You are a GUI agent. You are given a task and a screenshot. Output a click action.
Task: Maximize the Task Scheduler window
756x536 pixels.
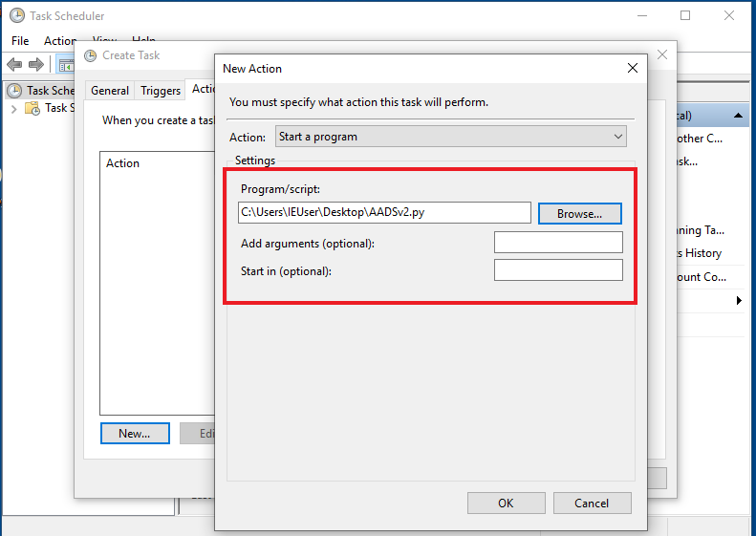[685, 15]
